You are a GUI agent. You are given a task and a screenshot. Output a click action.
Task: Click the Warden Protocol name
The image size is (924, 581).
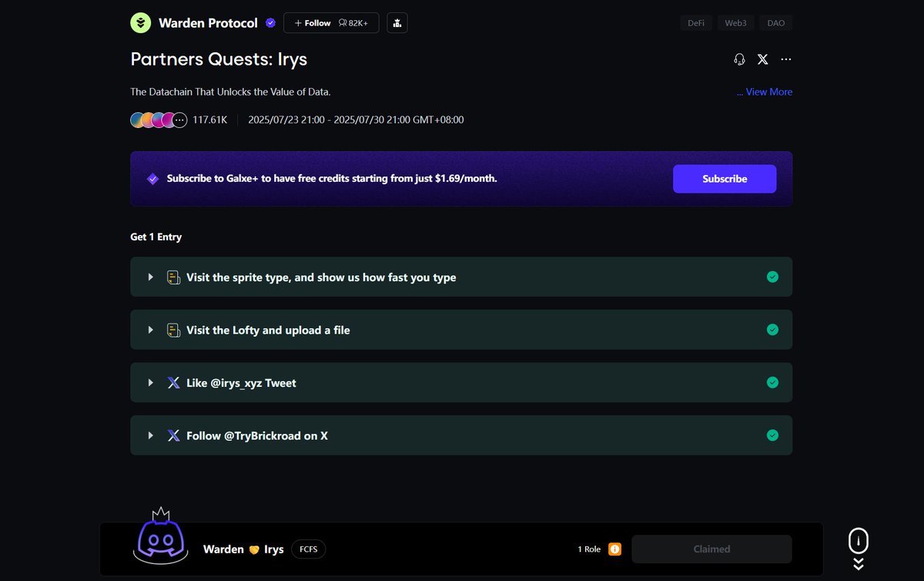point(208,23)
